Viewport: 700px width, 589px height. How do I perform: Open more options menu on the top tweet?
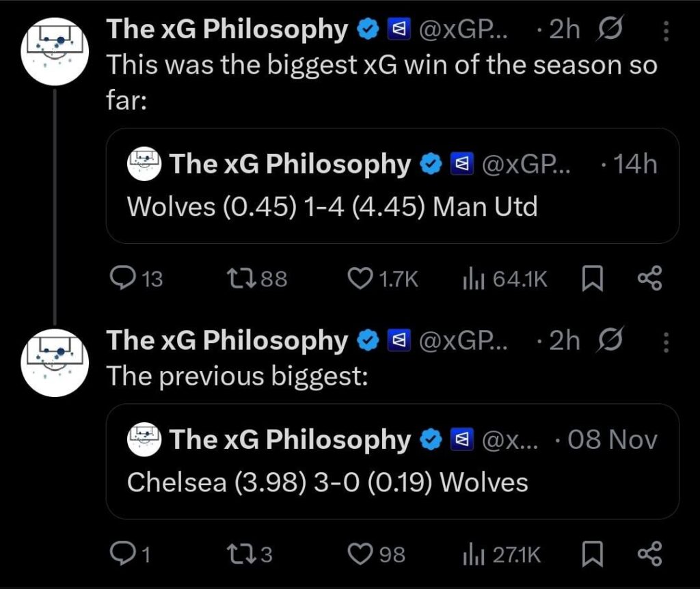click(x=667, y=29)
